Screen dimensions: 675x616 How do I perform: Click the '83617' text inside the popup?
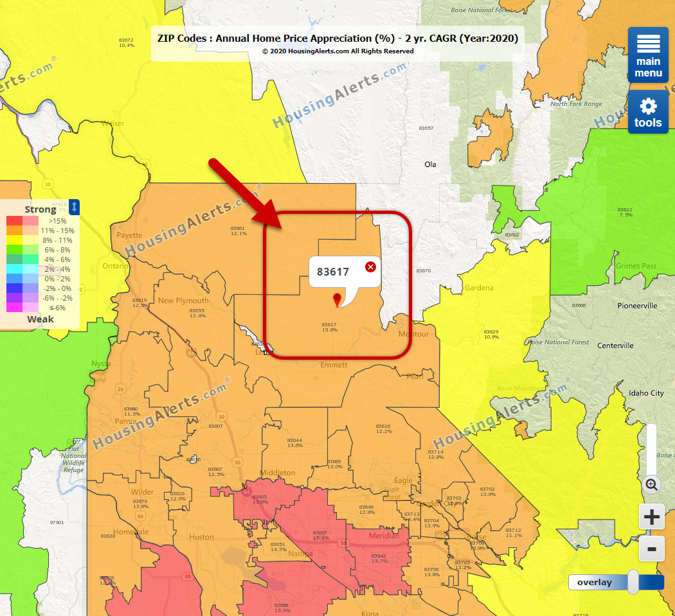[x=333, y=272]
